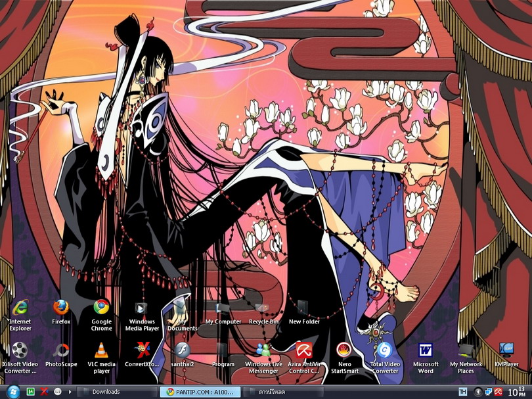The width and height of the screenshot is (532, 399).
Task: Select the My Network Places icon
Action: point(466,358)
